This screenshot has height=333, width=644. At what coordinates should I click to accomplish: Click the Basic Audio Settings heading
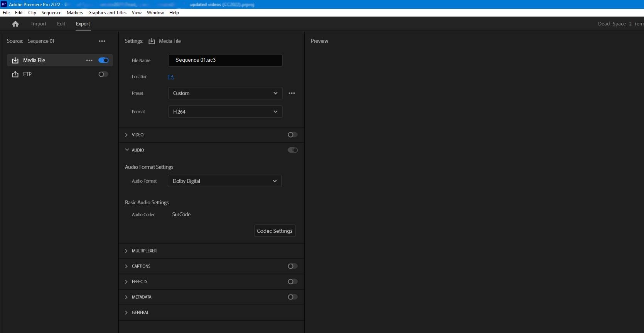pyautogui.click(x=147, y=203)
